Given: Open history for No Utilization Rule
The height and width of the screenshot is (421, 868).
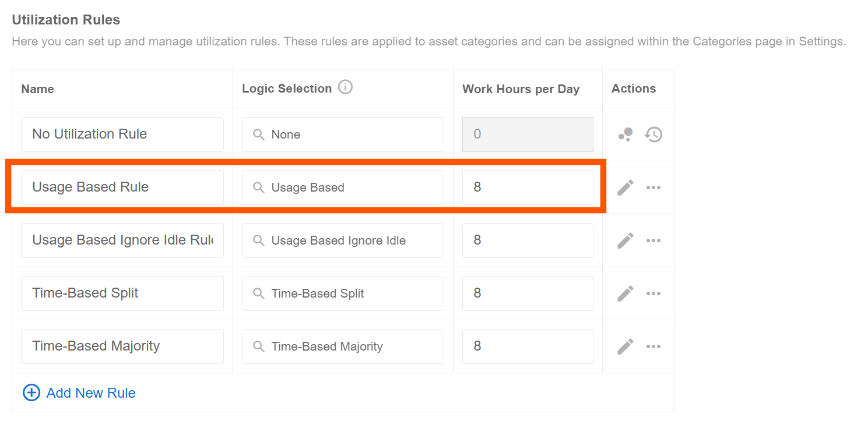Looking at the screenshot, I should click(x=653, y=135).
